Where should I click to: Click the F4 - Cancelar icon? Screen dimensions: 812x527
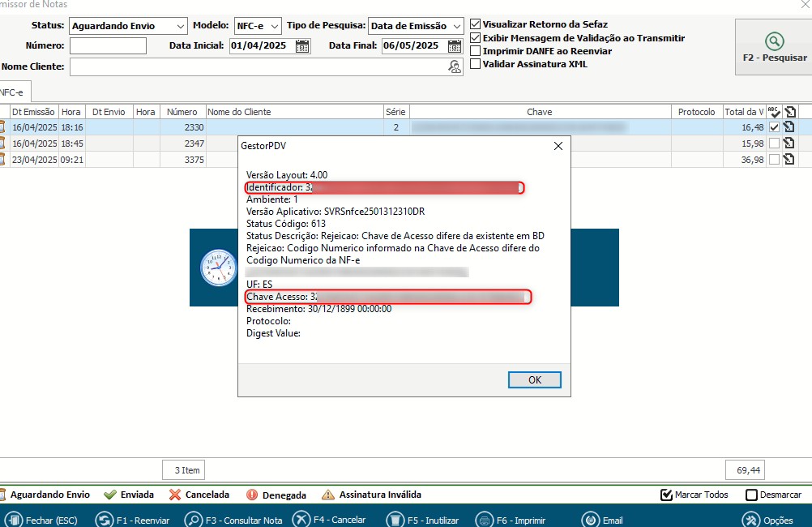tap(301, 520)
